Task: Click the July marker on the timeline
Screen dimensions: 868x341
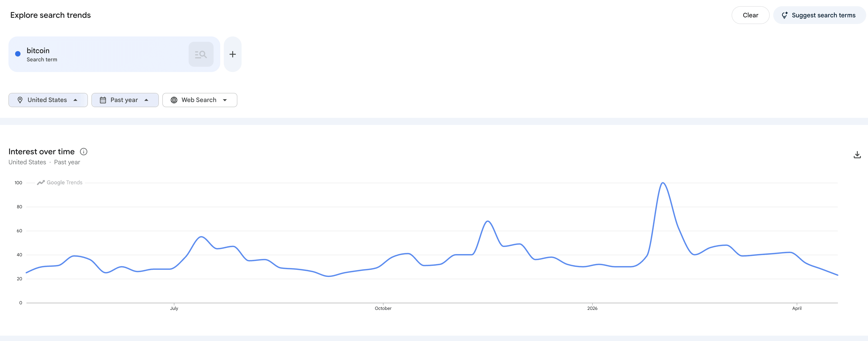Action: 174,308
